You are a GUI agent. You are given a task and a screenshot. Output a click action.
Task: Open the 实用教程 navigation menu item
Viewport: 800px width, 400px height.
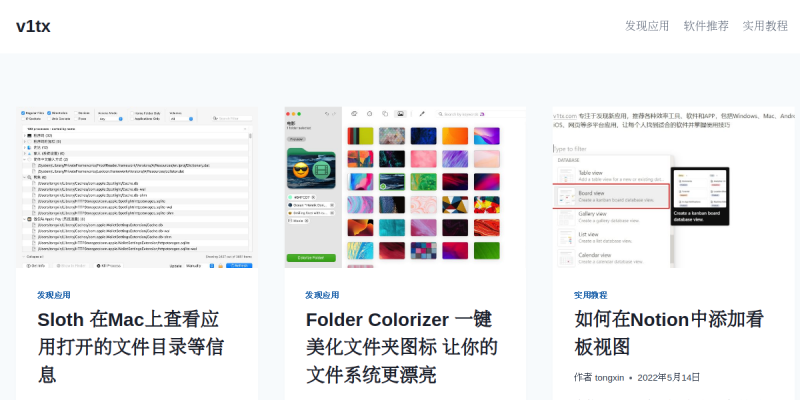765,26
